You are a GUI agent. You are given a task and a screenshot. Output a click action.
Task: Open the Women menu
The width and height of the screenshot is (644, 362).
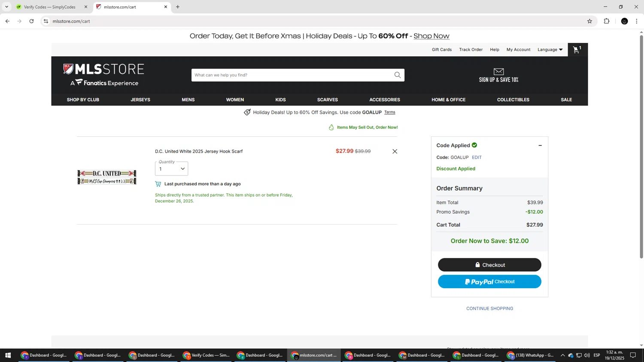click(235, 100)
